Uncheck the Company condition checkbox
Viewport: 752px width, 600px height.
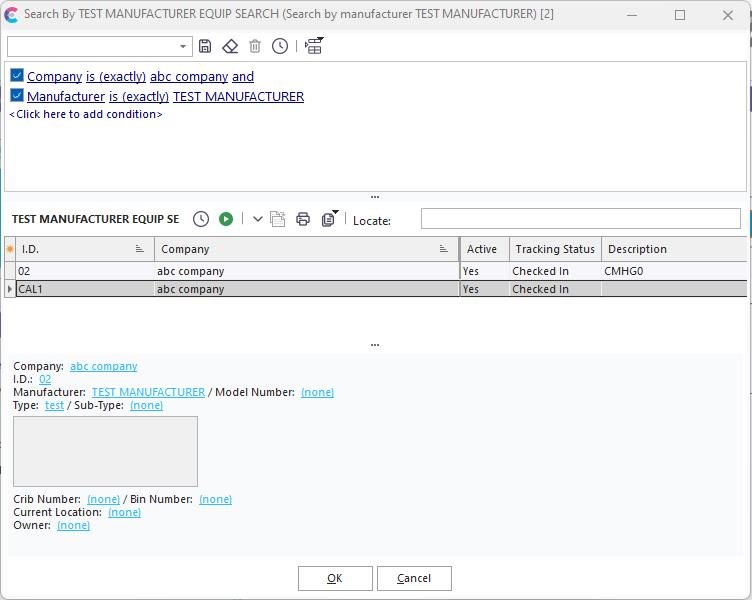(x=17, y=76)
